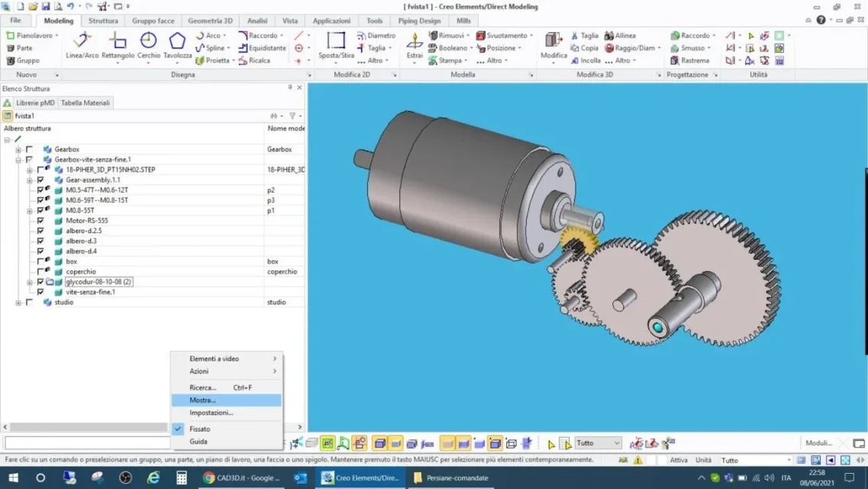
Task: Click the Copia tool in Modifica 3D
Action: click(x=585, y=48)
